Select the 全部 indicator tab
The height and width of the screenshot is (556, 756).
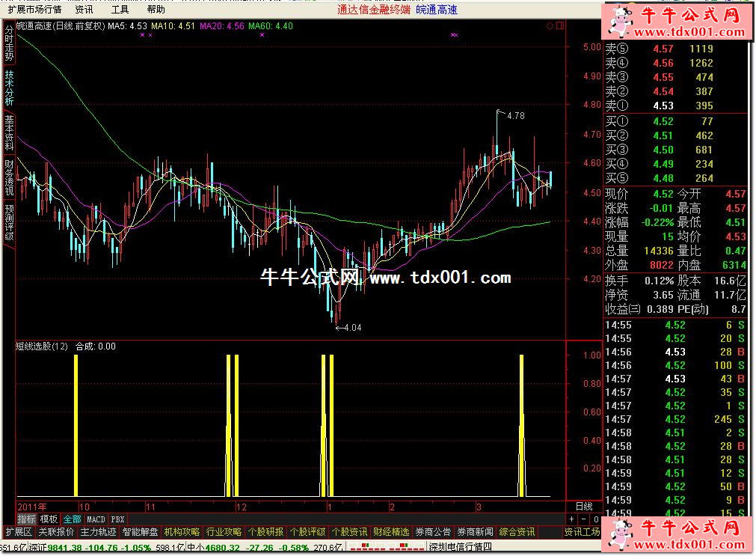[x=72, y=519]
